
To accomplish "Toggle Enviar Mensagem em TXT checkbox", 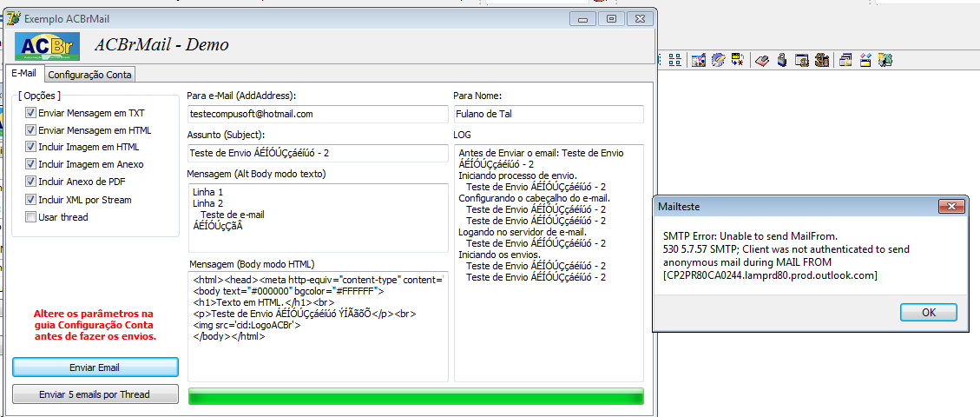I will coord(30,113).
